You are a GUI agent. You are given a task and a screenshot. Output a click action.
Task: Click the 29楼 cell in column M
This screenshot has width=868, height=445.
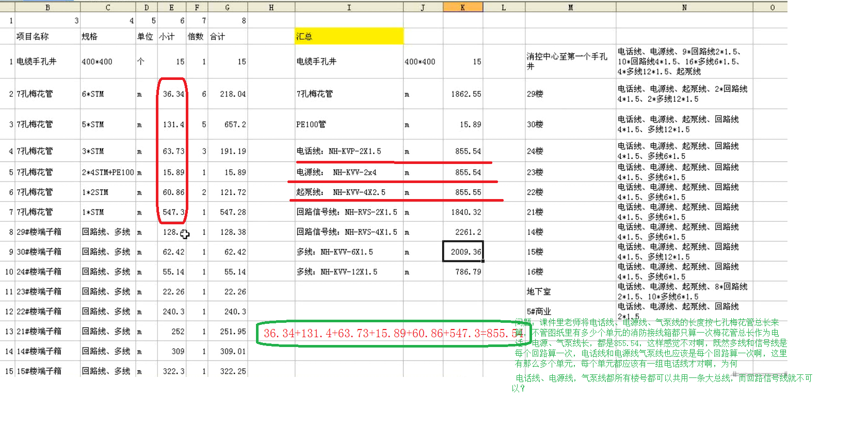click(x=570, y=94)
